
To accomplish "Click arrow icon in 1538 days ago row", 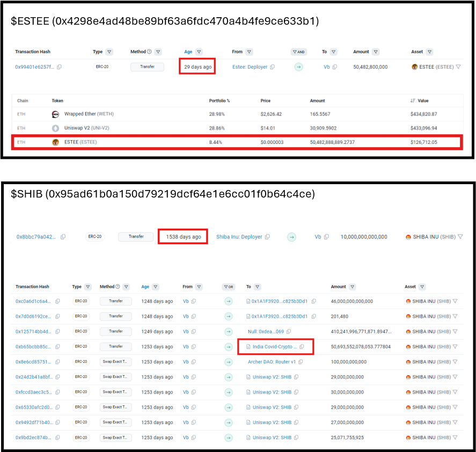I will [x=292, y=237].
